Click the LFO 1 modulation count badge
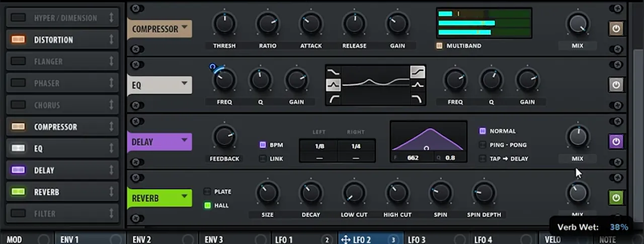 click(327, 239)
